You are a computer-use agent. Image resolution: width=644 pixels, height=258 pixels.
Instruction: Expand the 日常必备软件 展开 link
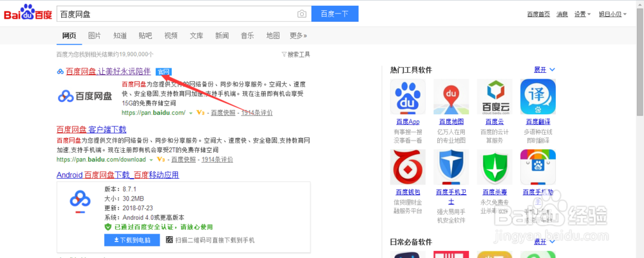click(x=544, y=242)
